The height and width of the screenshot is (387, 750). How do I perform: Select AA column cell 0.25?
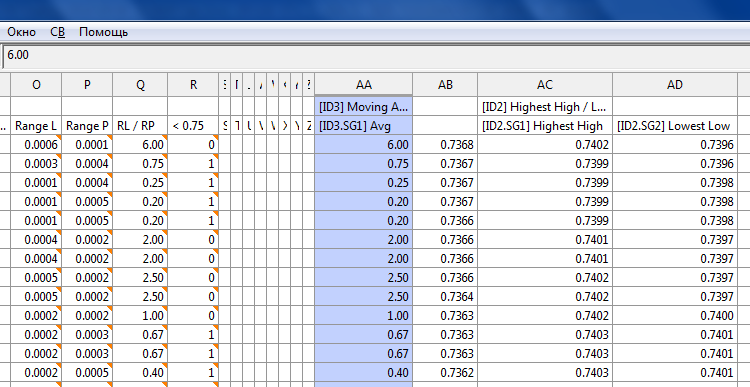click(x=364, y=183)
